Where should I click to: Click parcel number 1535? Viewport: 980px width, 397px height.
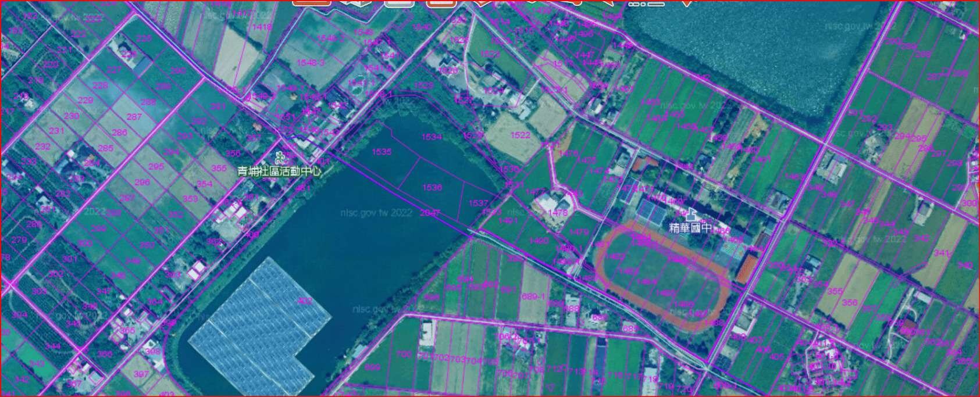point(382,152)
